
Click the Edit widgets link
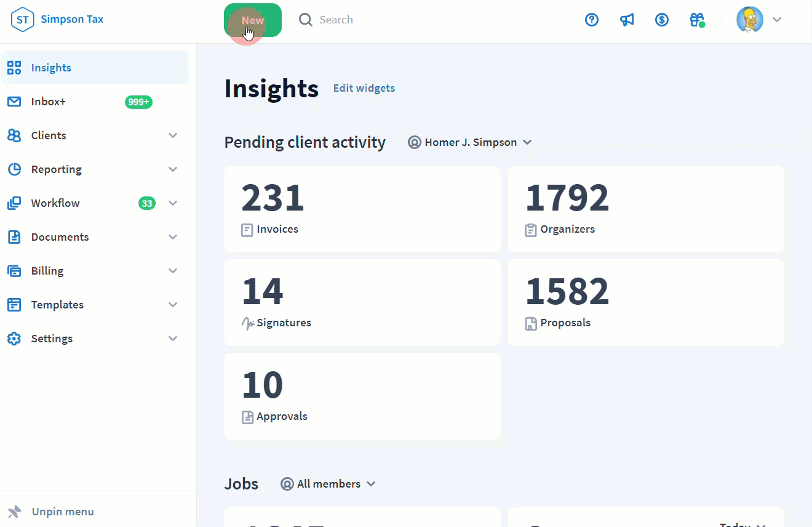pyautogui.click(x=364, y=88)
